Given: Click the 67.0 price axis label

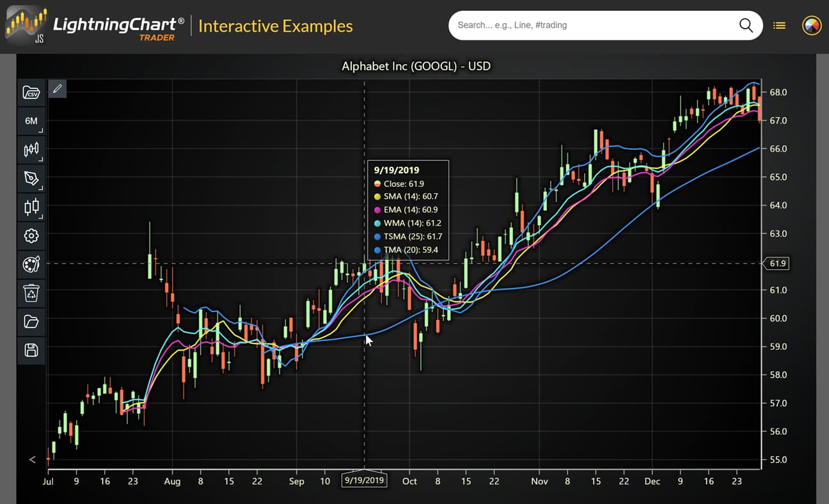Looking at the screenshot, I should coord(778,120).
